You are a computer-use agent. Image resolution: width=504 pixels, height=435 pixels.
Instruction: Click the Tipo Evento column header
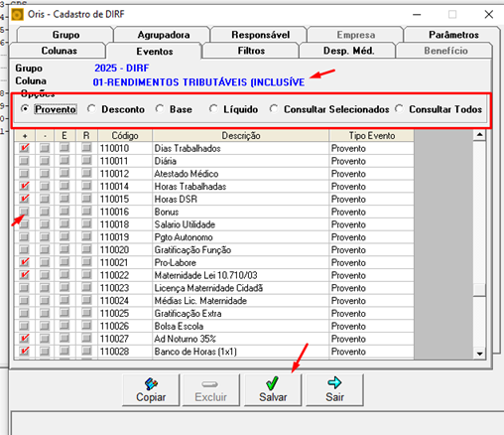coord(372,135)
